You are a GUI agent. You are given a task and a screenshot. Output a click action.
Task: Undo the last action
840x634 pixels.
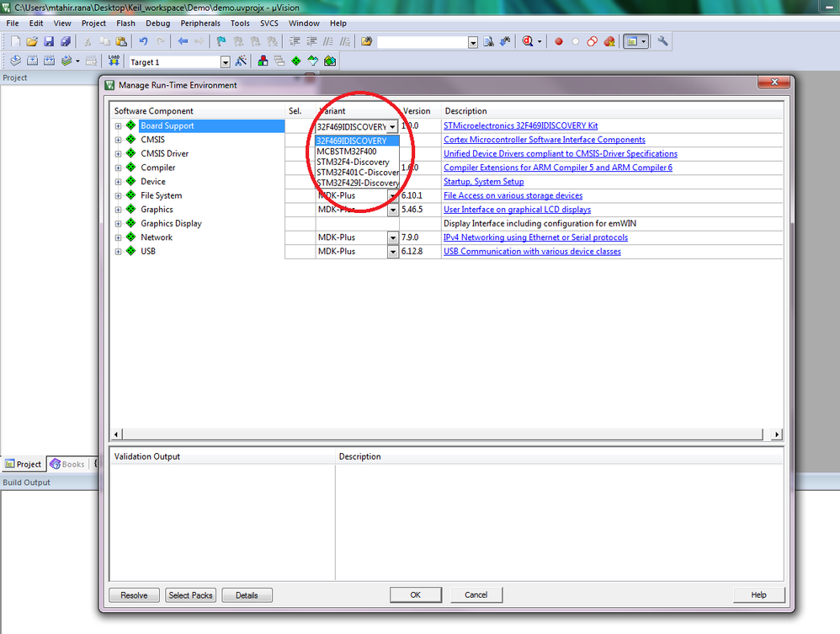click(143, 41)
